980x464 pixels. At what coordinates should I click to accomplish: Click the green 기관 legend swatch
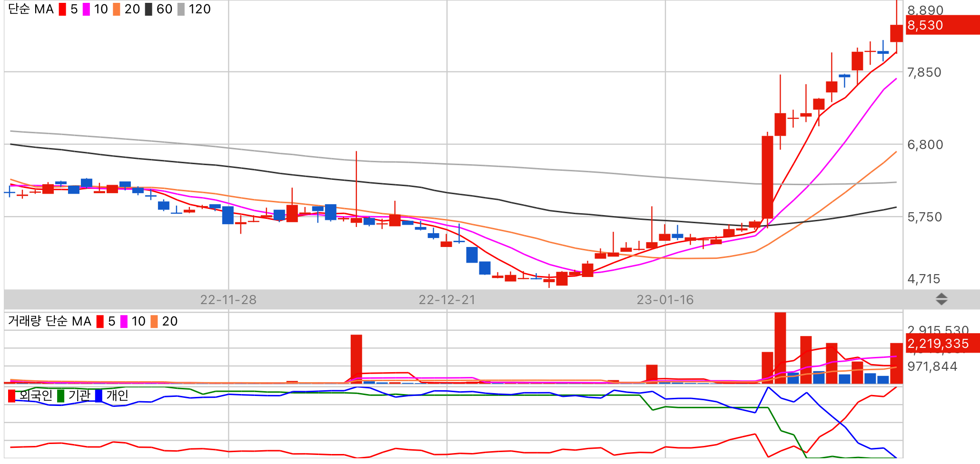[60, 396]
